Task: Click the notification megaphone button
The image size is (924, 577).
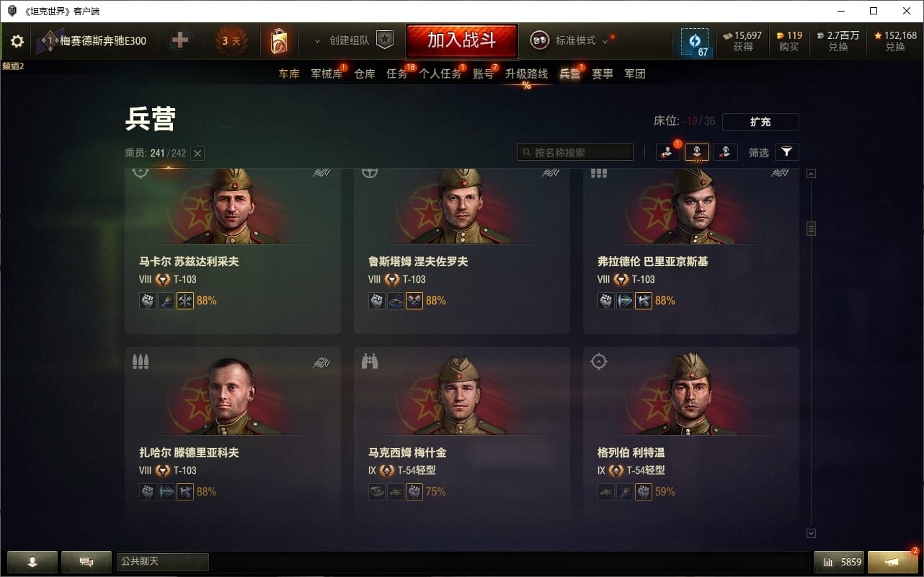Action: coord(892,562)
